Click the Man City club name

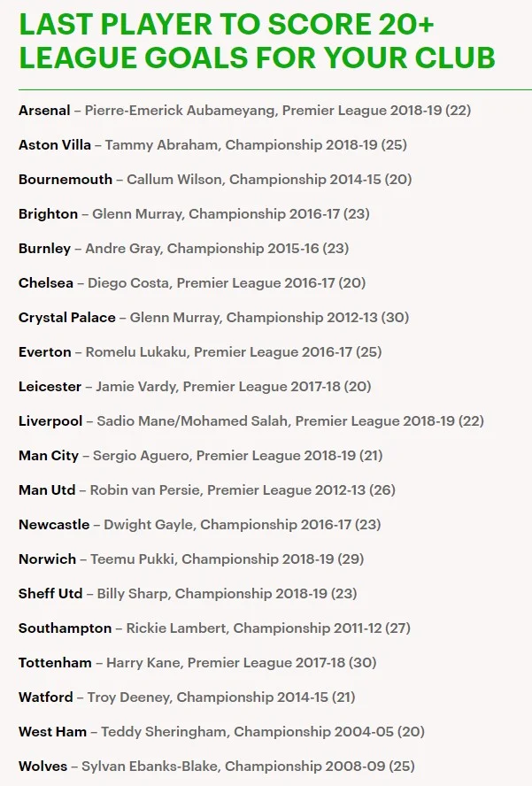[x=50, y=456]
